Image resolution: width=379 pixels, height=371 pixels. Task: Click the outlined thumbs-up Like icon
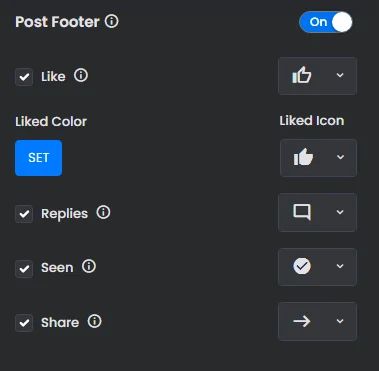click(302, 75)
